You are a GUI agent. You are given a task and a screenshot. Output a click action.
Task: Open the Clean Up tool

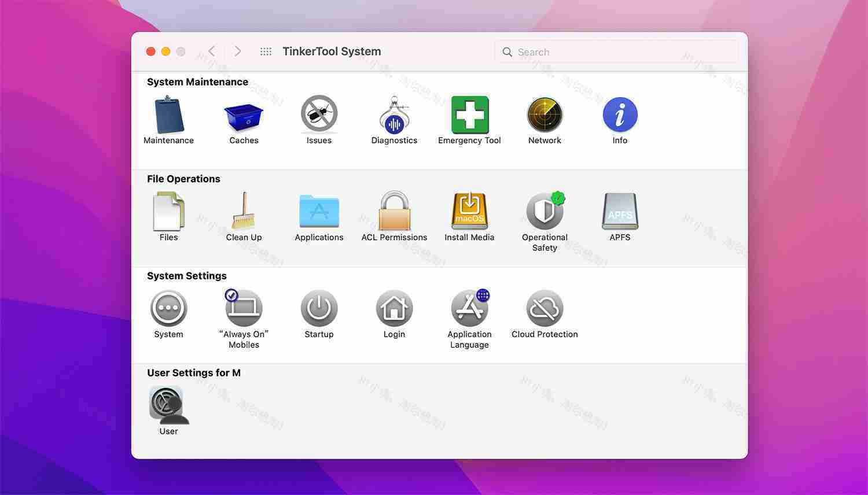pos(244,212)
